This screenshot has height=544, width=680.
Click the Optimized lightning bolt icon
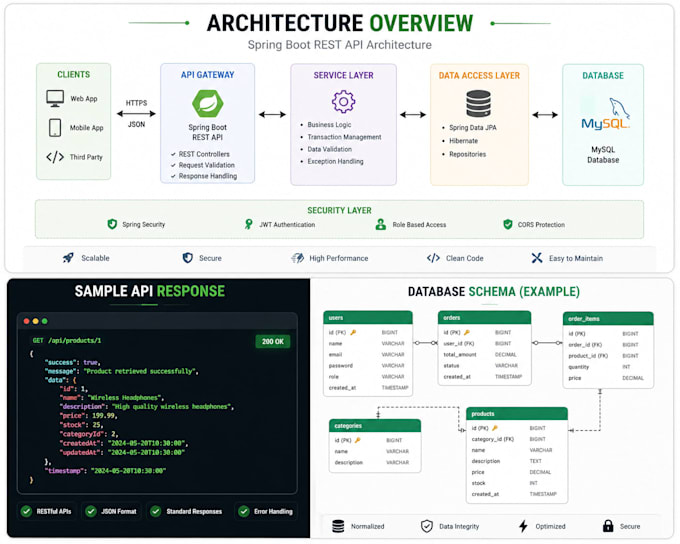523,526
